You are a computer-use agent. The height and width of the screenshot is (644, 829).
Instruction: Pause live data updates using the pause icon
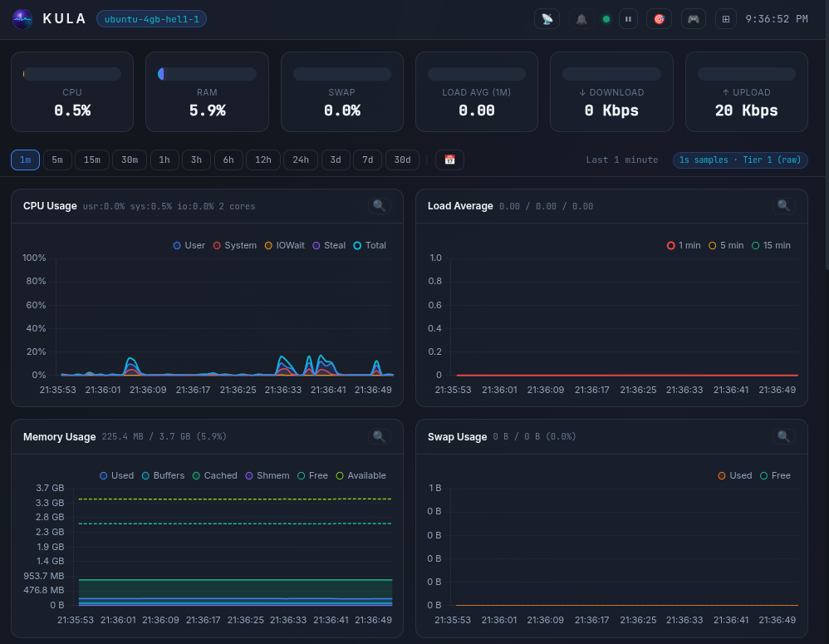point(628,18)
